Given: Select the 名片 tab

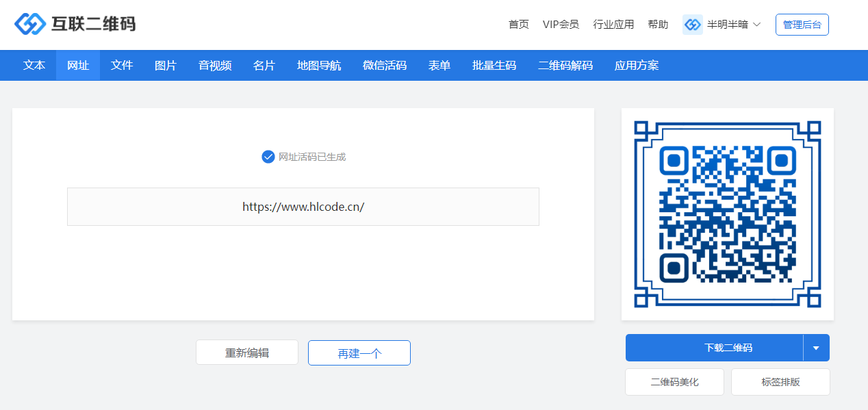Looking at the screenshot, I should (264, 66).
